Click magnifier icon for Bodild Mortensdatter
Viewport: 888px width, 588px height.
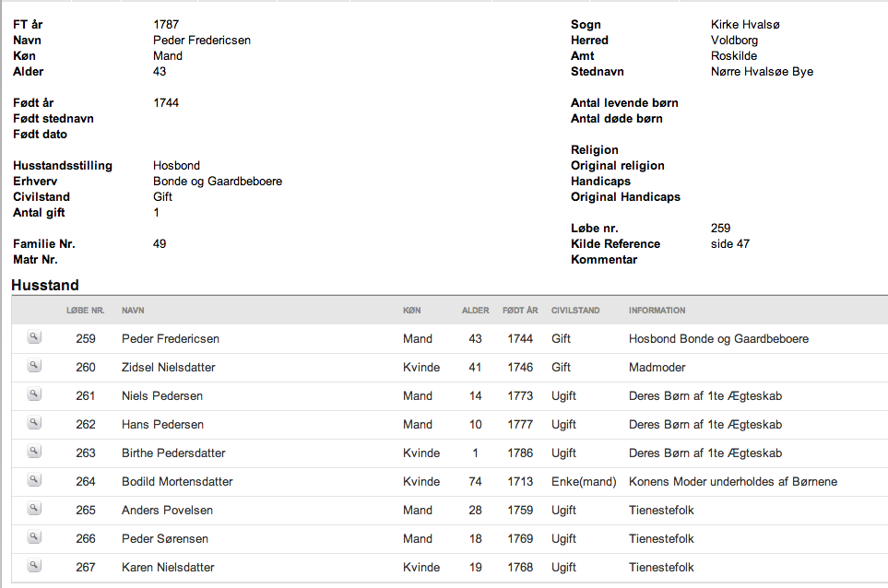click(34, 480)
